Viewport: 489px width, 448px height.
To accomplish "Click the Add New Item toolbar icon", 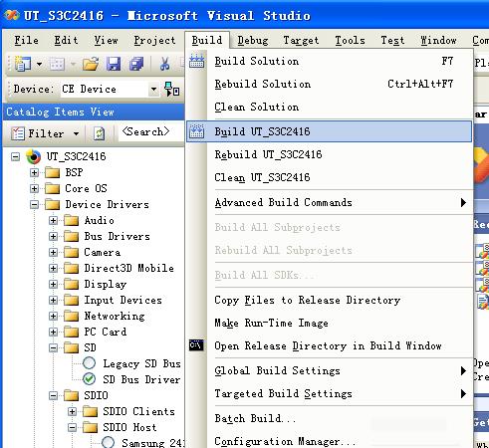I will tap(57, 64).
